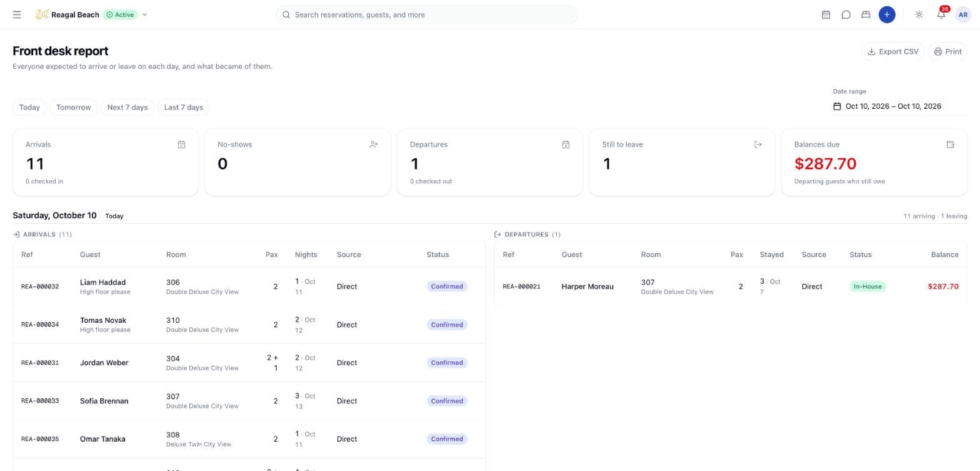Click the No-shows card person icon
This screenshot has width=980, height=471.
(x=374, y=144)
